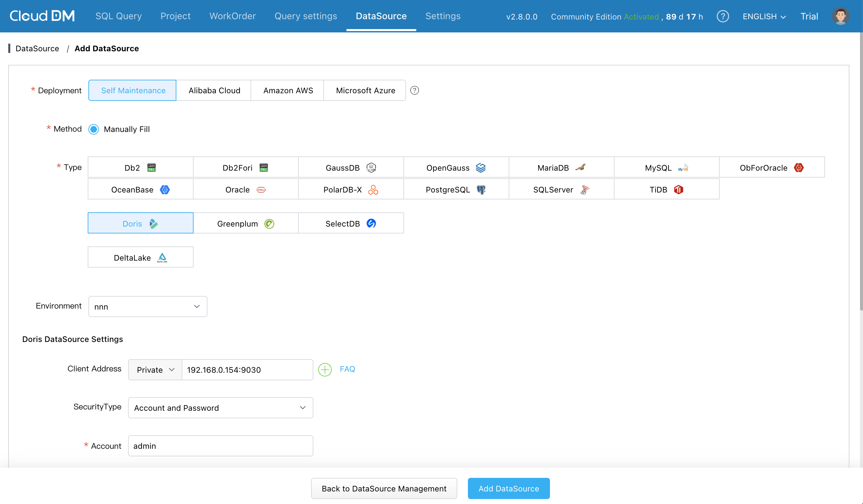Expand the SecurityType dropdown

(x=220, y=407)
